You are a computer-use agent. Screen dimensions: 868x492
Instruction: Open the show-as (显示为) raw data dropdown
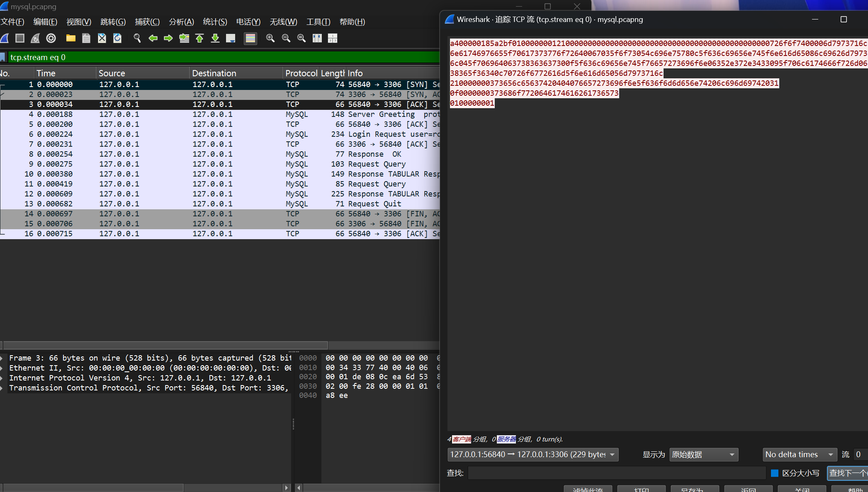tap(704, 455)
